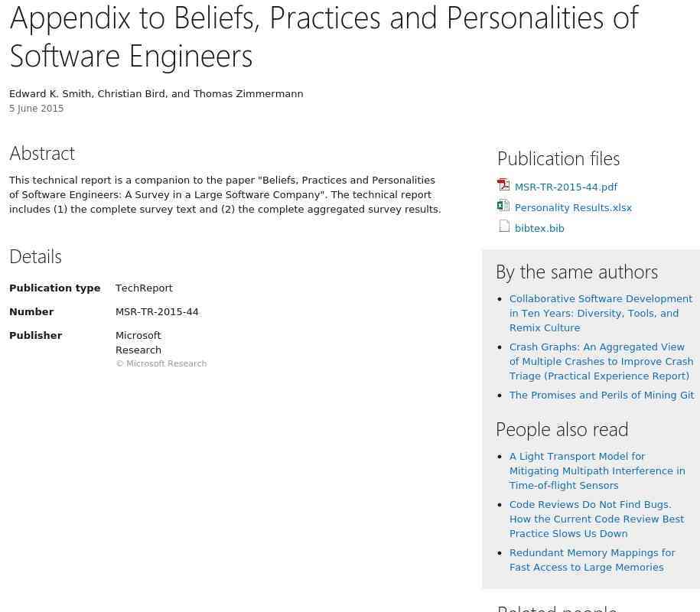Click the 5 June 2015 publication date
The width and height of the screenshot is (700, 612).
(x=37, y=109)
